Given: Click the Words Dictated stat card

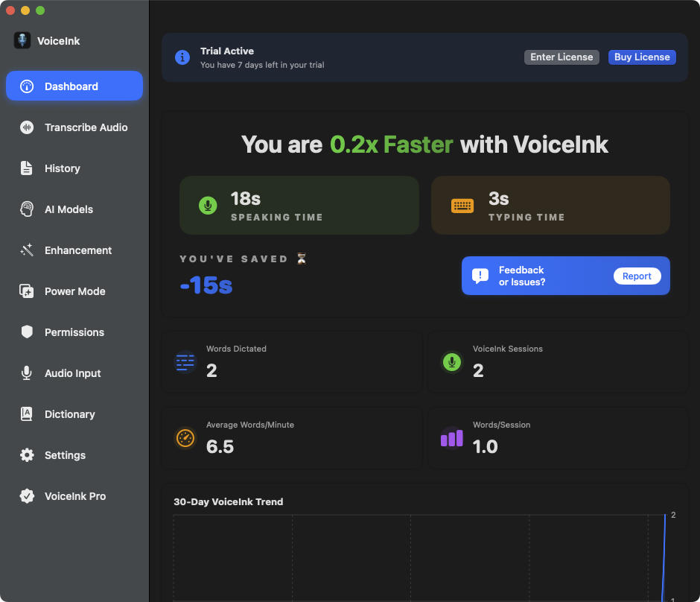Looking at the screenshot, I should pyautogui.click(x=292, y=362).
